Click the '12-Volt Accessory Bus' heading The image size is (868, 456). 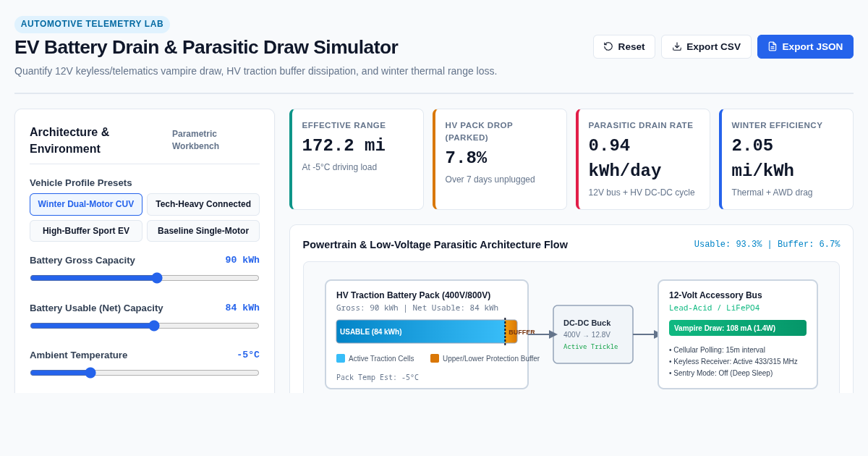[715, 295]
